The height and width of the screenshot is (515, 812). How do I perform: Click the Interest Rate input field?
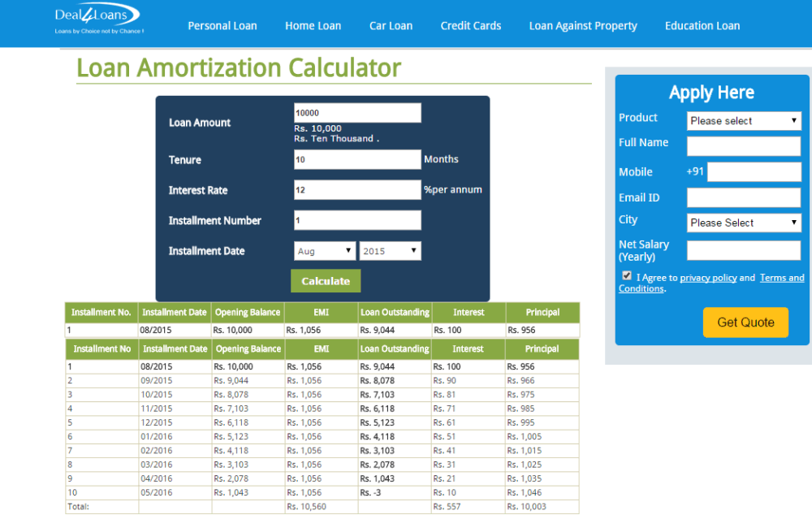pos(357,190)
